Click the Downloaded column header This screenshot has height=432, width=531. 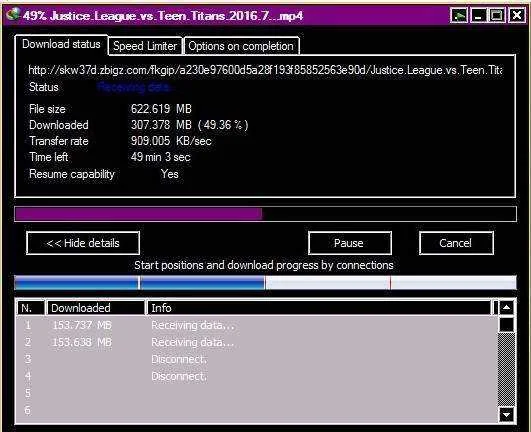point(95,308)
